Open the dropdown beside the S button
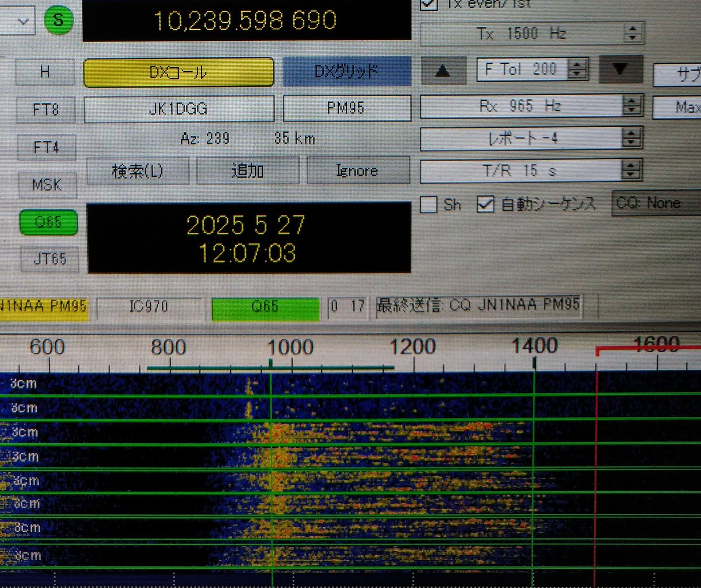Image resolution: width=701 pixels, height=588 pixels. tap(17, 20)
